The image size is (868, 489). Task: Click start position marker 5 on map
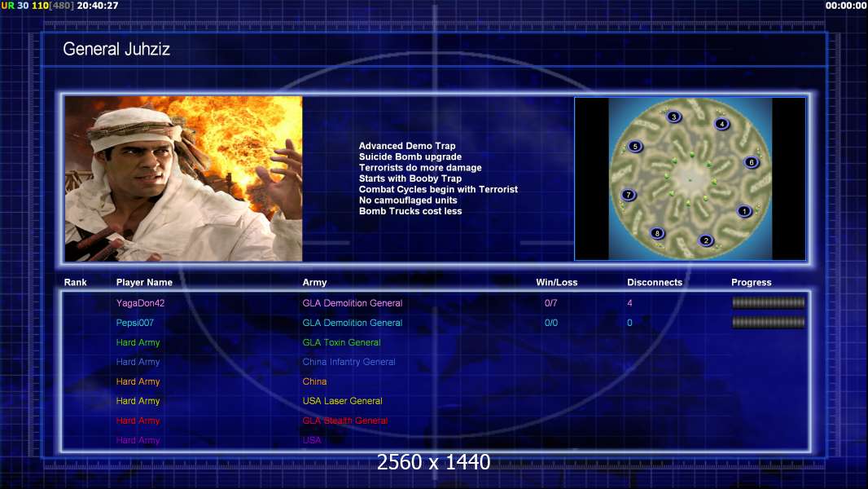[635, 147]
